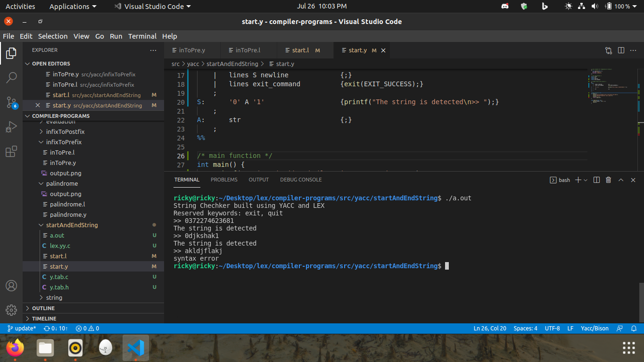Viewport: 644px width, 362px height.
Task: Launch Firefox from the dock
Action: tap(15, 348)
